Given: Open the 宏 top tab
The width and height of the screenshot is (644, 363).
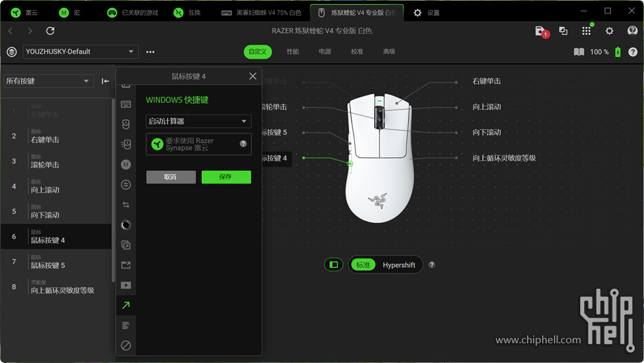Looking at the screenshot, I should click(70, 12).
